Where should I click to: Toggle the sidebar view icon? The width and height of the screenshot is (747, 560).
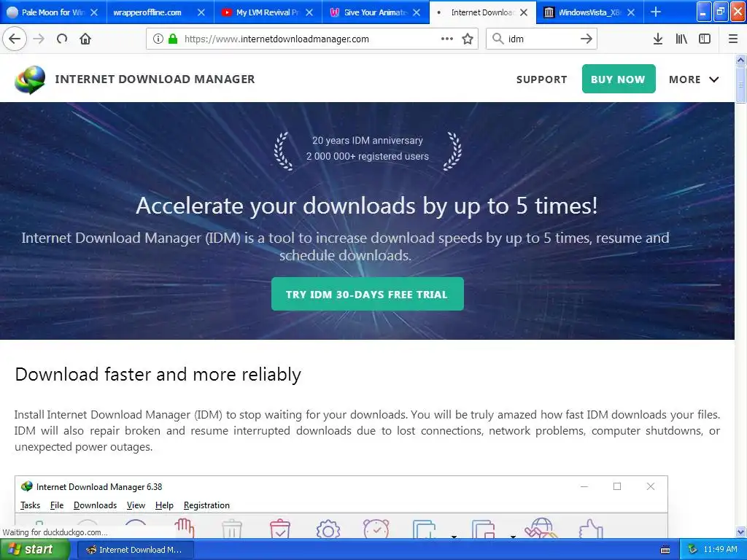pyautogui.click(x=705, y=39)
